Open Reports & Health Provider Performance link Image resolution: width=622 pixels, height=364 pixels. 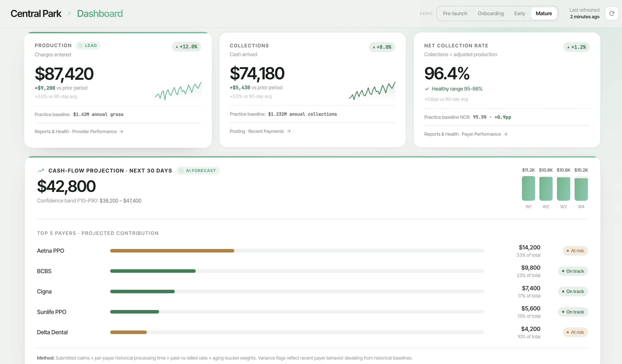[x=79, y=132]
